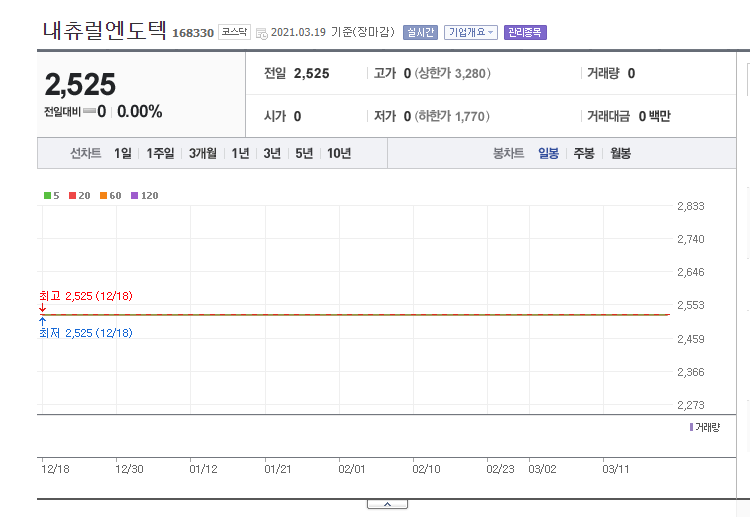Click the orange 60-day moving average swatch
This screenshot has height=517, width=750.
[x=103, y=196]
